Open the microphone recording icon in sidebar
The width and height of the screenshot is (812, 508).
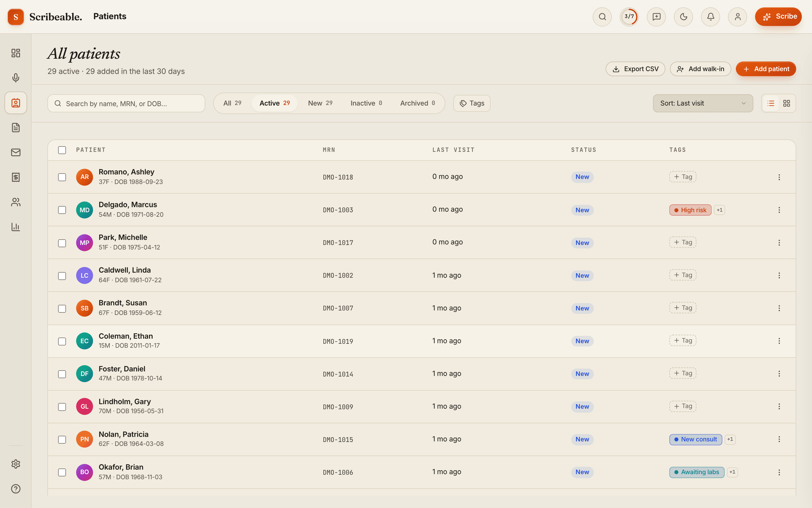tap(16, 78)
